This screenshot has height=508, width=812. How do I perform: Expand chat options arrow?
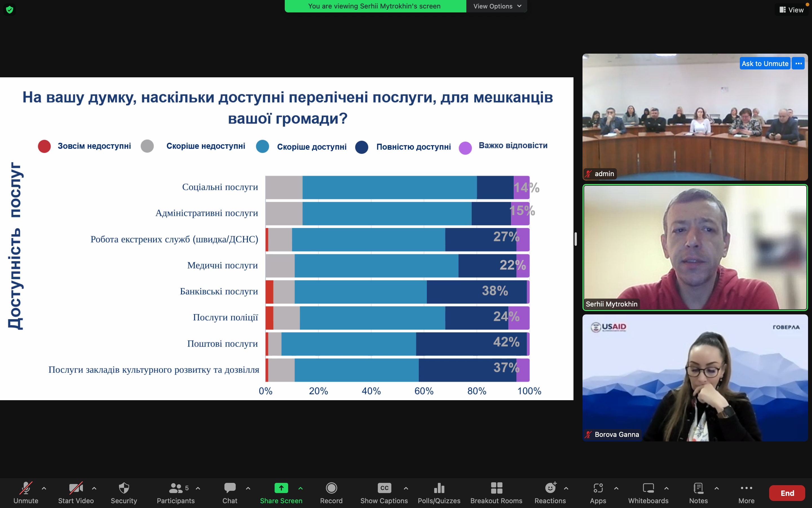[248, 488]
